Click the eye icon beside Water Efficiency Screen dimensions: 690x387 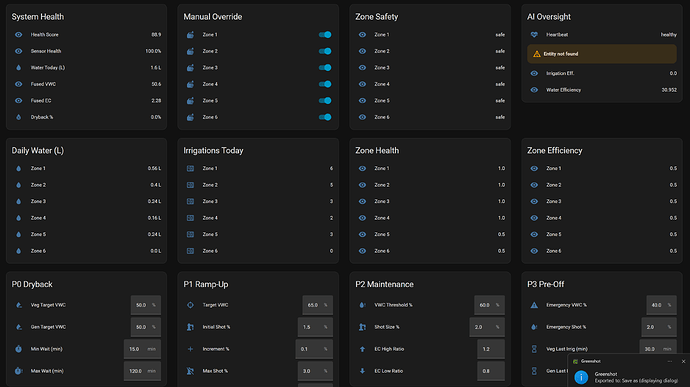534,90
